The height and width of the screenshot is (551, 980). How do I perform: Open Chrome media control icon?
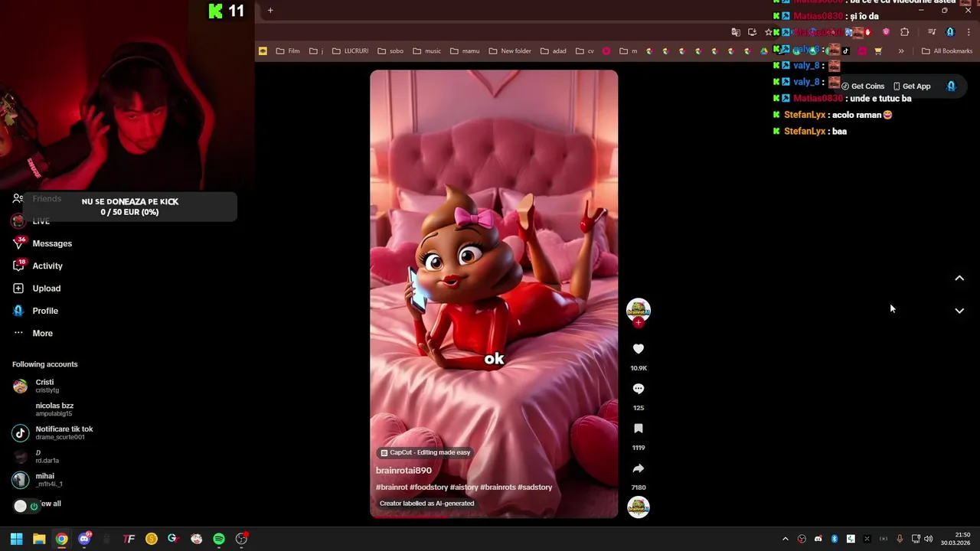tap(931, 32)
